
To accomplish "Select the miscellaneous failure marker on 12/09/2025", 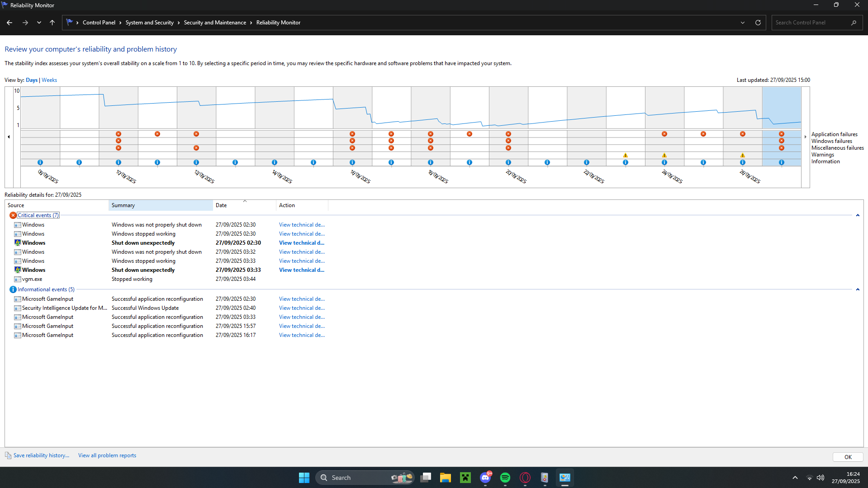I will pyautogui.click(x=196, y=148).
